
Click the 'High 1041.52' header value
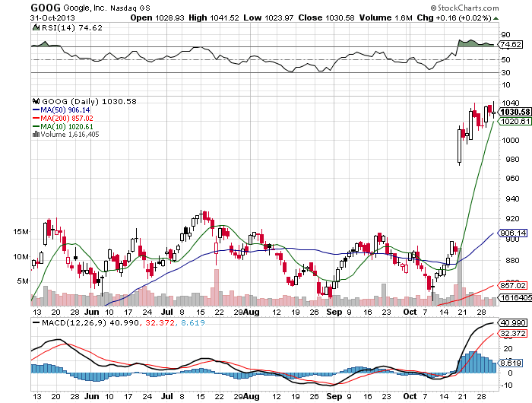click(214, 17)
